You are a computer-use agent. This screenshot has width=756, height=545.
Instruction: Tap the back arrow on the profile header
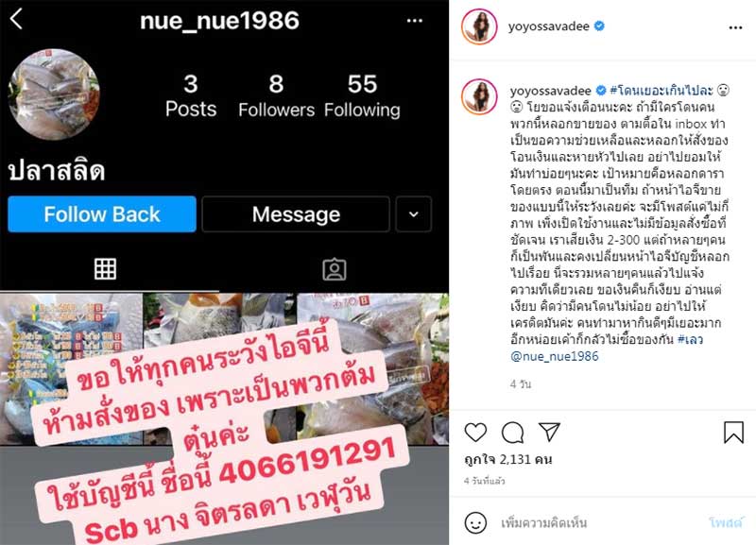pos(16,20)
